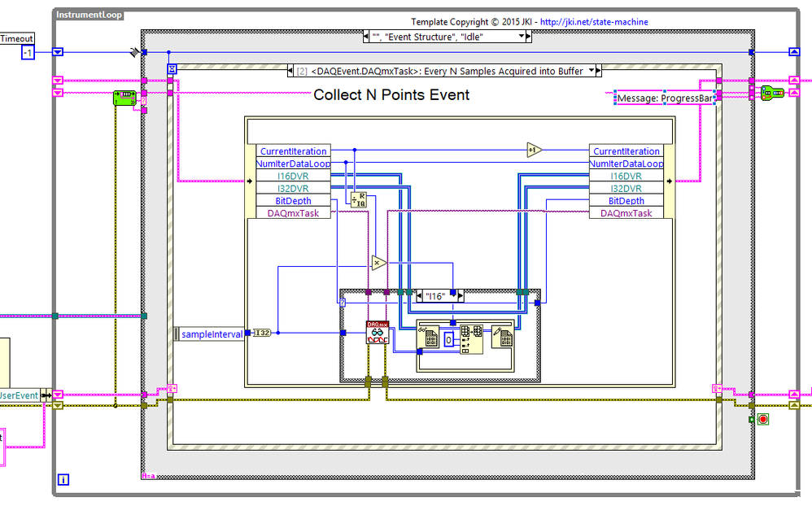
Task: Select the sampleInterval control terminal
Action: coord(209,334)
